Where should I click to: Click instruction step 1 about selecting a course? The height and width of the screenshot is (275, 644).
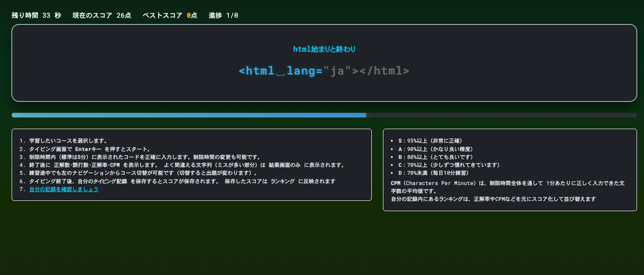click(68, 140)
